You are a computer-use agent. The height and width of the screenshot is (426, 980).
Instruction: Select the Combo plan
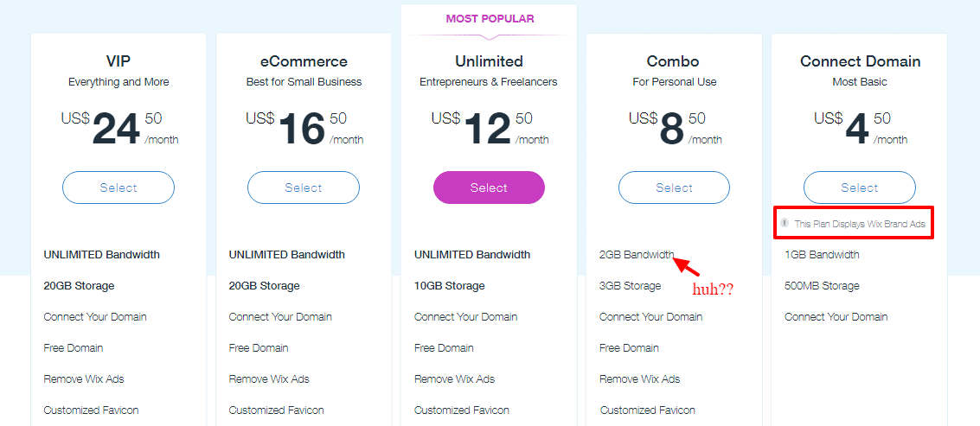(675, 188)
